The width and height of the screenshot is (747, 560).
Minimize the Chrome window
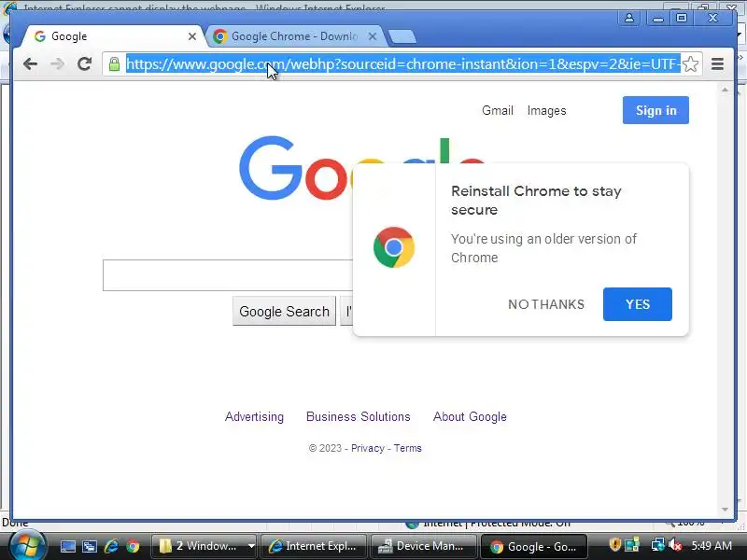pyautogui.click(x=658, y=19)
